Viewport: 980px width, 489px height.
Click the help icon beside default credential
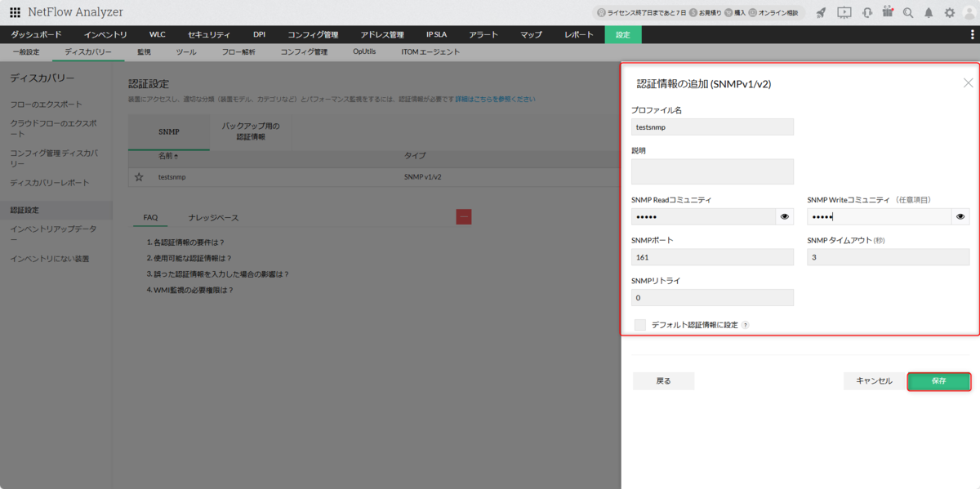click(746, 325)
